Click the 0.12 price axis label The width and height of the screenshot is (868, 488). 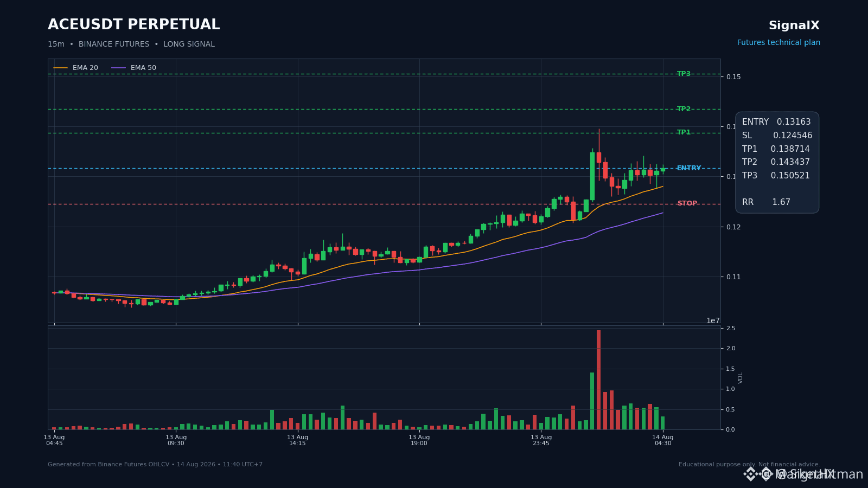tap(733, 227)
